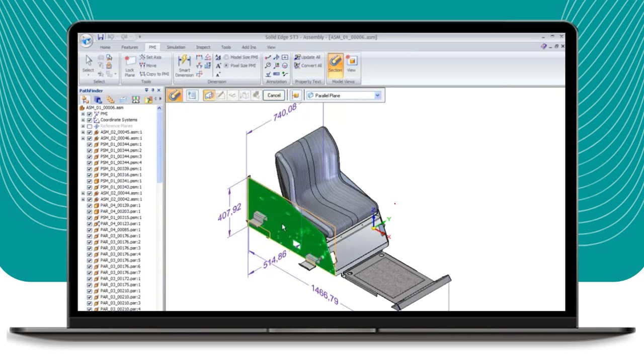Screen dimensions: 644x362
Task: Click the Cancel button
Action: pyautogui.click(x=274, y=95)
